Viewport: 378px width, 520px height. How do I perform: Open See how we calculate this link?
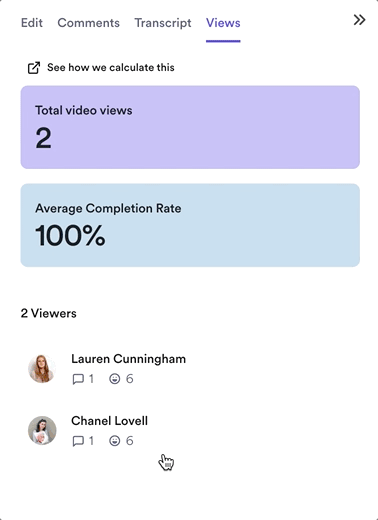click(111, 67)
